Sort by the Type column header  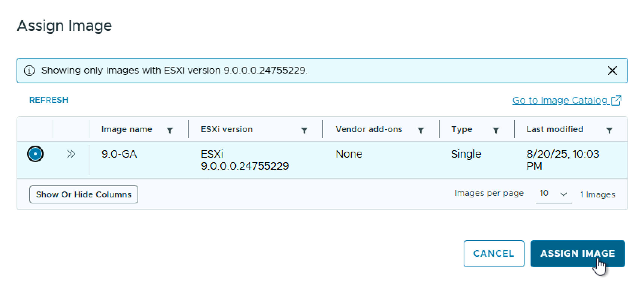coord(461,129)
